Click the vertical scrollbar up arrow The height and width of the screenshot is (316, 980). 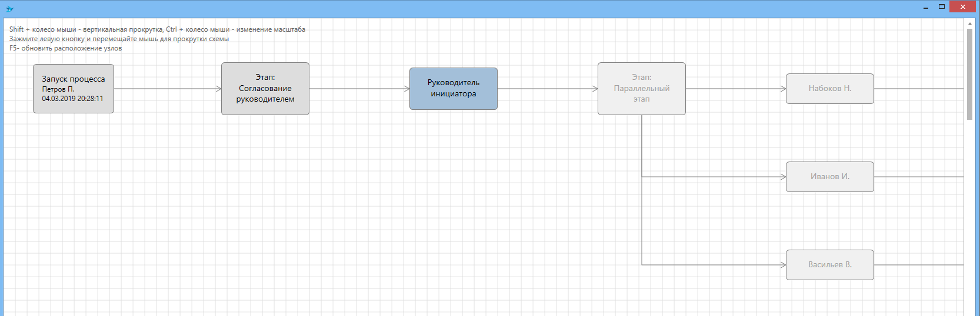pos(969,23)
